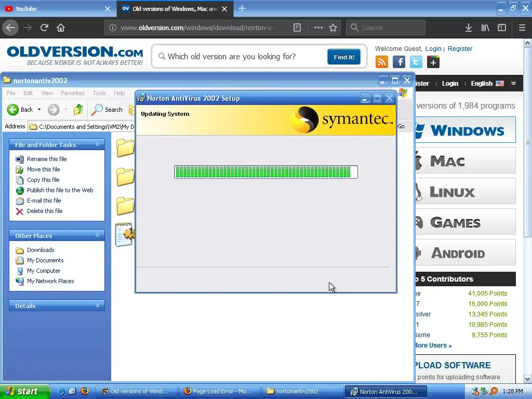Switch to Page Load Error taskbar item
Image resolution: width=532 pixels, height=399 pixels.
219,391
